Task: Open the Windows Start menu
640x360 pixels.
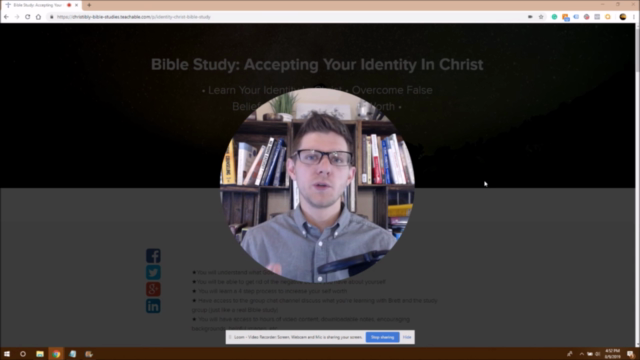Action: click(7, 354)
